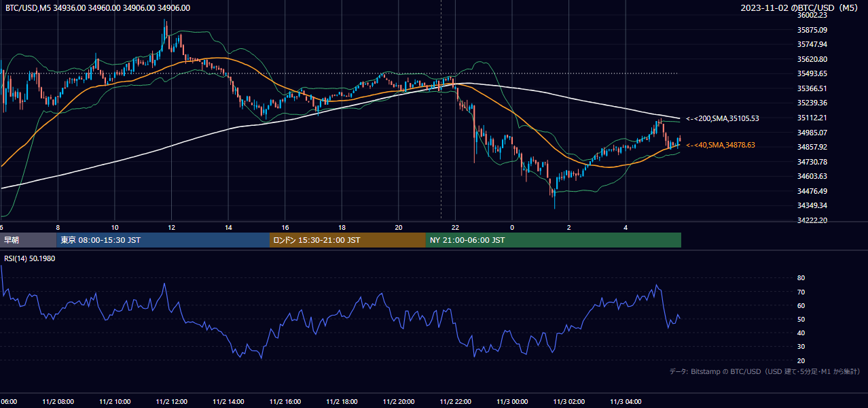Click price axis value 35875.09
Viewport: 868px width, 408px height.
coord(812,30)
